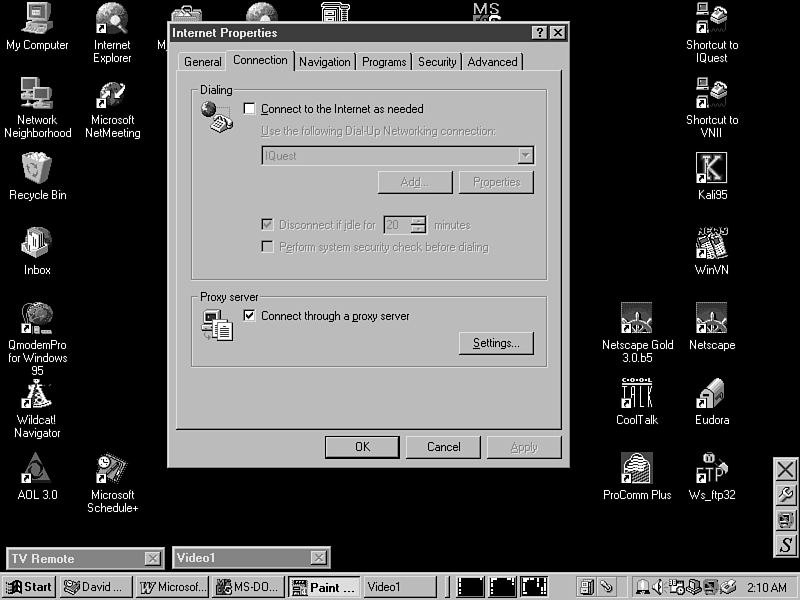Click the fax machine icon in the system tray
The image size is (800, 600).
[728, 587]
